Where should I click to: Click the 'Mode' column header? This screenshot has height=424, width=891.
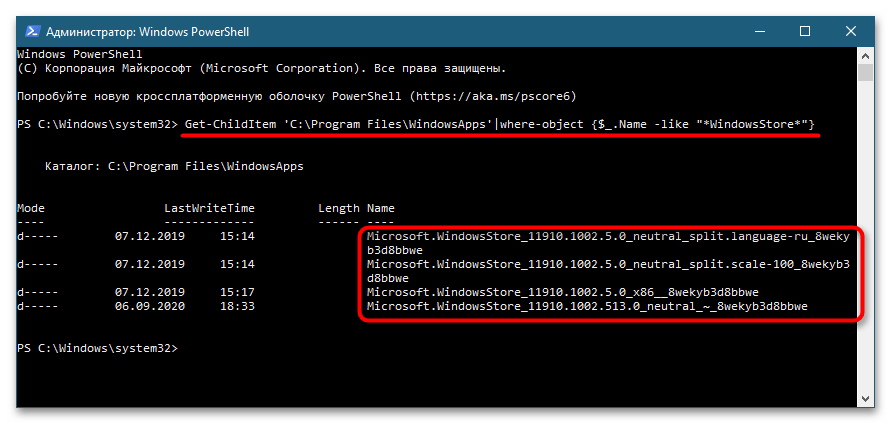tap(31, 208)
